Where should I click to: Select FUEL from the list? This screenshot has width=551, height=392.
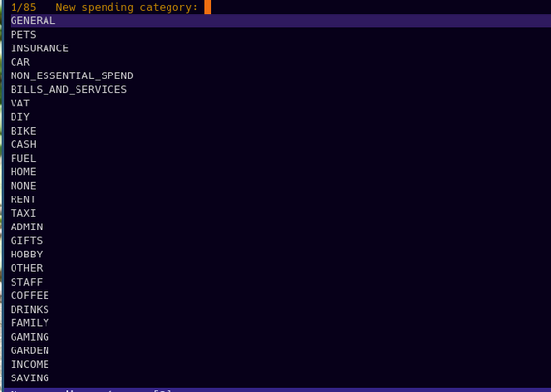coord(23,158)
